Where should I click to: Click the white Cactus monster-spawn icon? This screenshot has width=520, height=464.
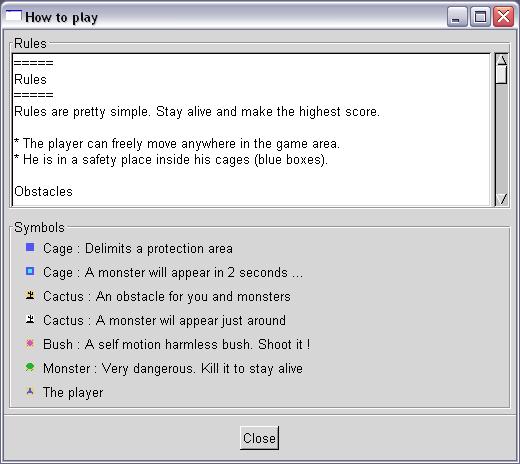30,319
